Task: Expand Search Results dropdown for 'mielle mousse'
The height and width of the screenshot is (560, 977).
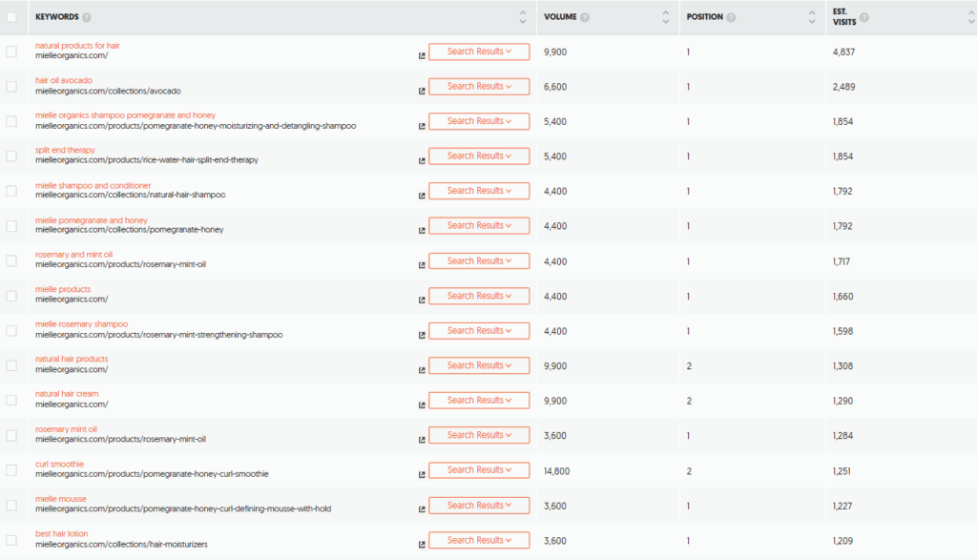Action: pyautogui.click(x=479, y=506)
